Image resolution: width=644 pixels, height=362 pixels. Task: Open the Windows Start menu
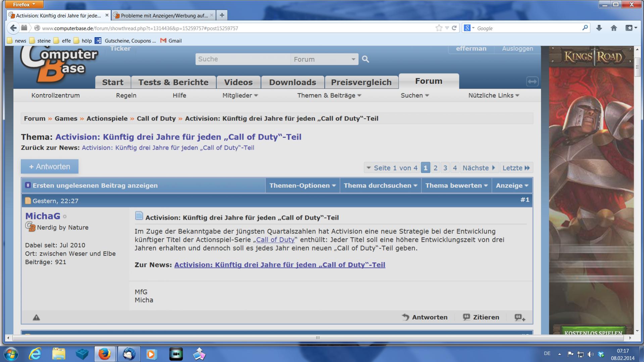10,354
